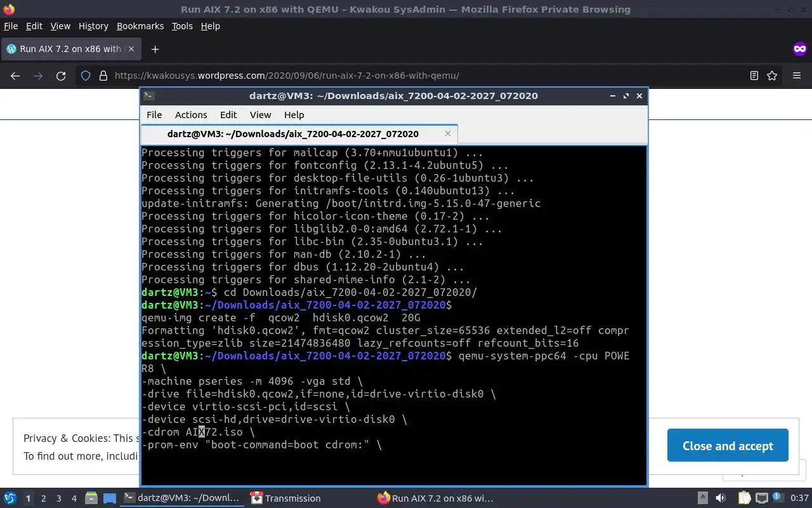
Task: Click the Processing triggers for mailcap line
Action: coord(312,152)
